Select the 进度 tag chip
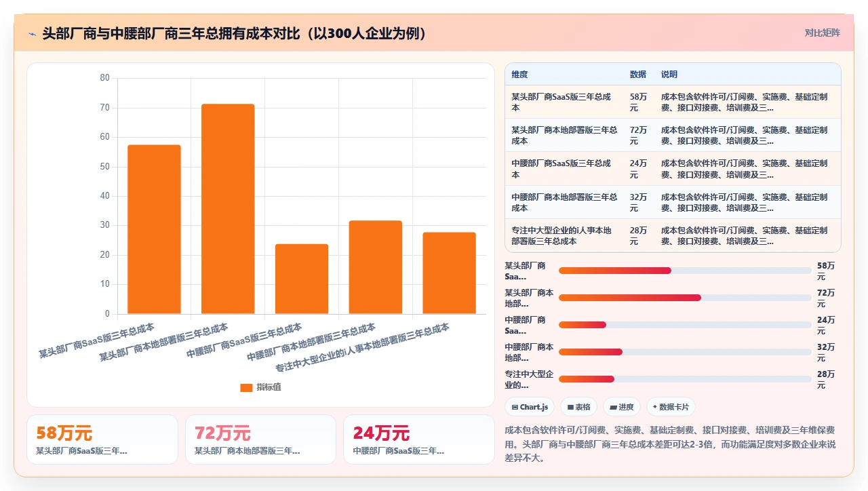The image size is (868, 491). (622, 407)
